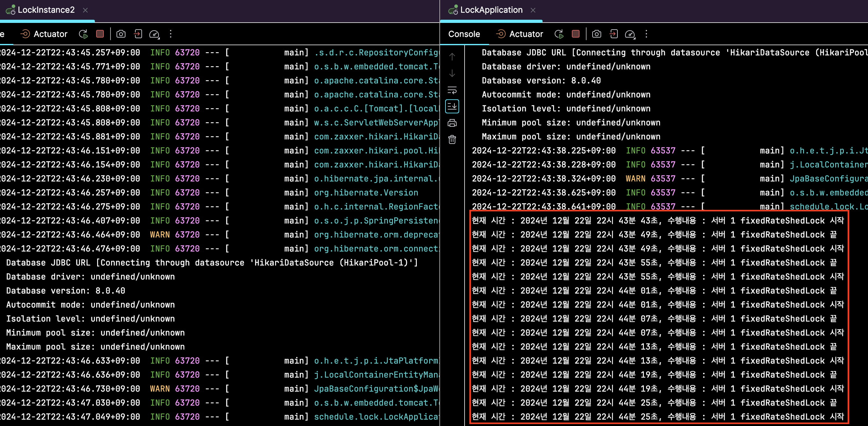Screen dimensions: 868x426
Task: Stop the LockApplication process
Action: (x=576, y=34)
